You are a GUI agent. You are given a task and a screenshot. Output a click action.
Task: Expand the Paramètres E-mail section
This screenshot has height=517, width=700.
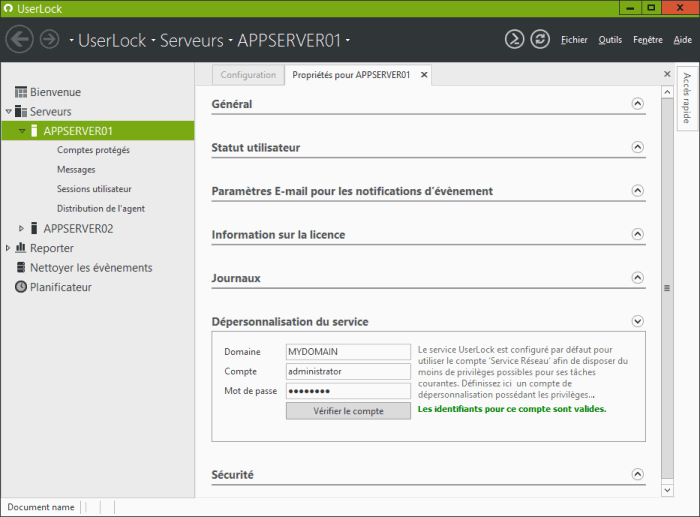tap(638, 191)
